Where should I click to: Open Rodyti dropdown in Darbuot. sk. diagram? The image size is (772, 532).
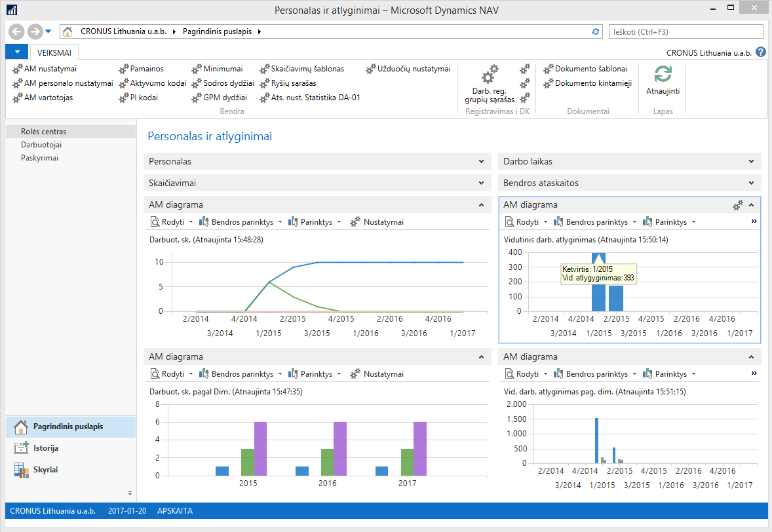(x=172, y=222)
